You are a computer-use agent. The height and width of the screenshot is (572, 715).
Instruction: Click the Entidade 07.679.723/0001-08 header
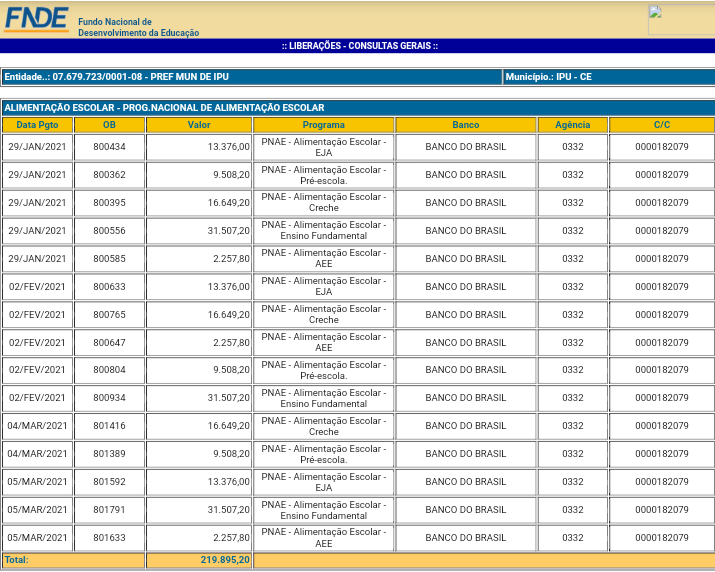pyautogui.click(x=117, y=77)
